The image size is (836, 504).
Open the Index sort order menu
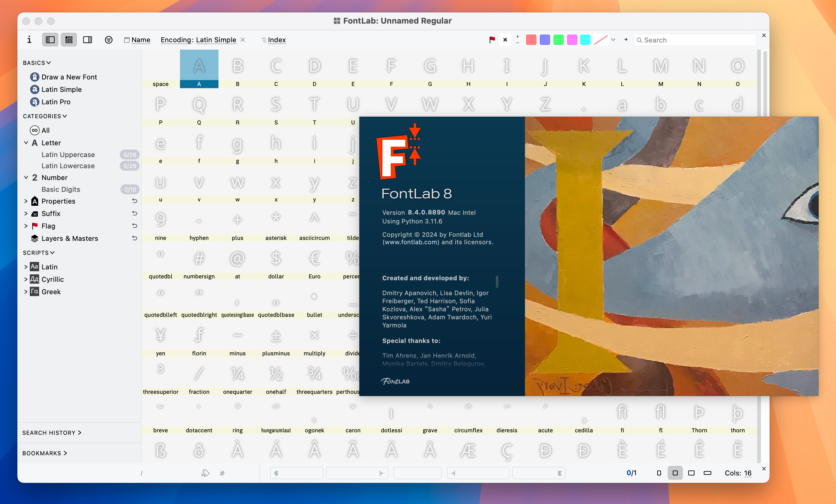(273, 40)
